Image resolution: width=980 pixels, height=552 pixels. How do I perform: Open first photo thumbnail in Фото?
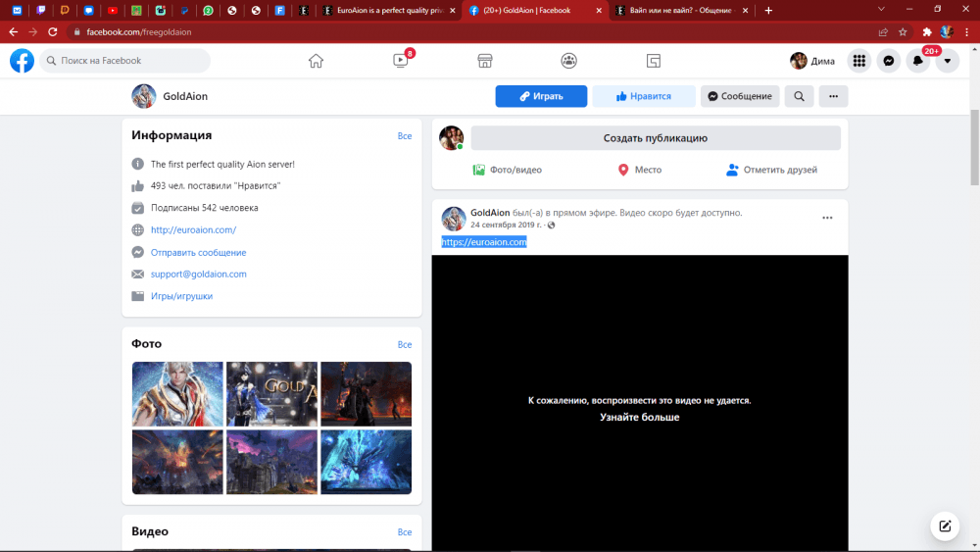point(177,393)
